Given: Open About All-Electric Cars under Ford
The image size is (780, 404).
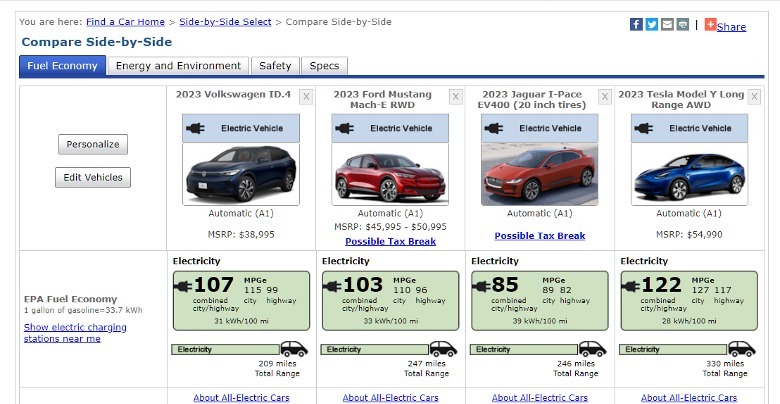Looking at the screenshot, I should coord(390,398).
